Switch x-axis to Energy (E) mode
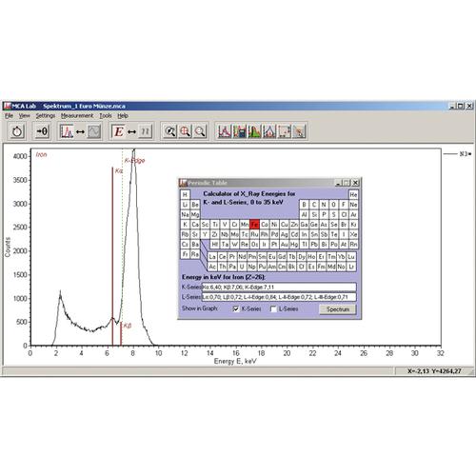Viewport: 476px width, 476px height. pos(119,131)
